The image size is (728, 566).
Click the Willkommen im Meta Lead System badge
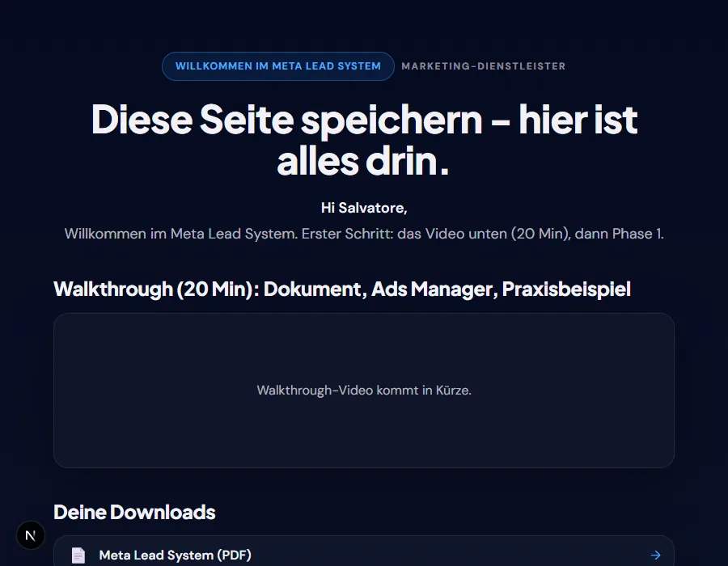click(x=278, y=66)
